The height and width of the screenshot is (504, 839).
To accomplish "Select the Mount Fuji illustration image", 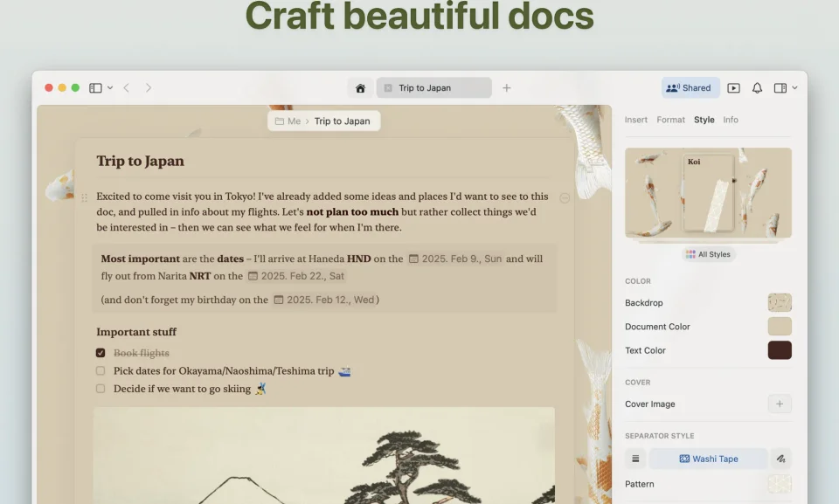I will [324, 455].
